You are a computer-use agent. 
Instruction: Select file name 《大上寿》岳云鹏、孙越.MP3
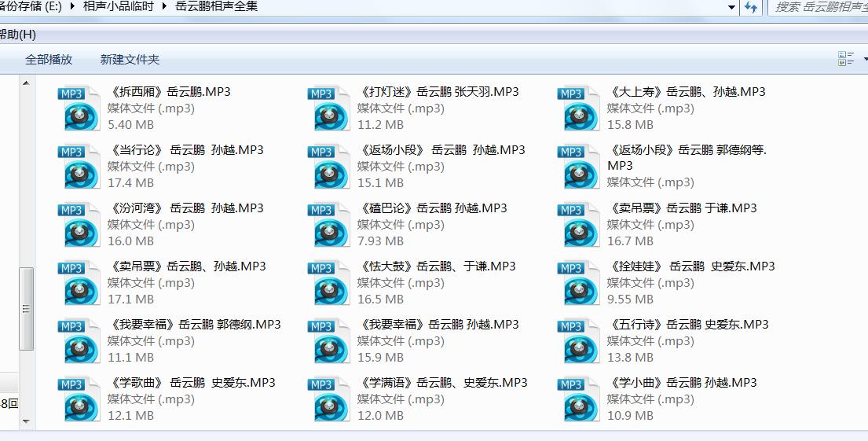point(687,92)
